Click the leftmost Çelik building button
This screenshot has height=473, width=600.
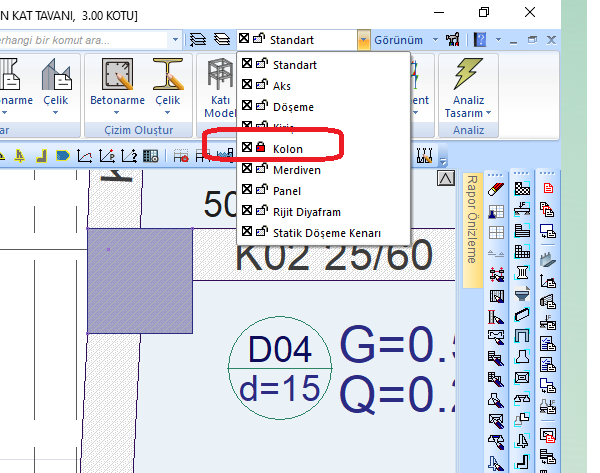coord(56,85)
